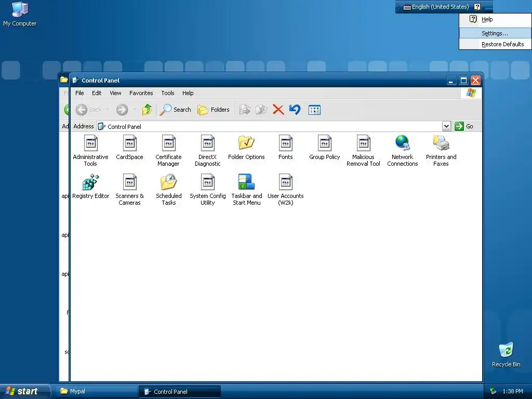
Task: Open the File menu
Action: tap(79, 93)
